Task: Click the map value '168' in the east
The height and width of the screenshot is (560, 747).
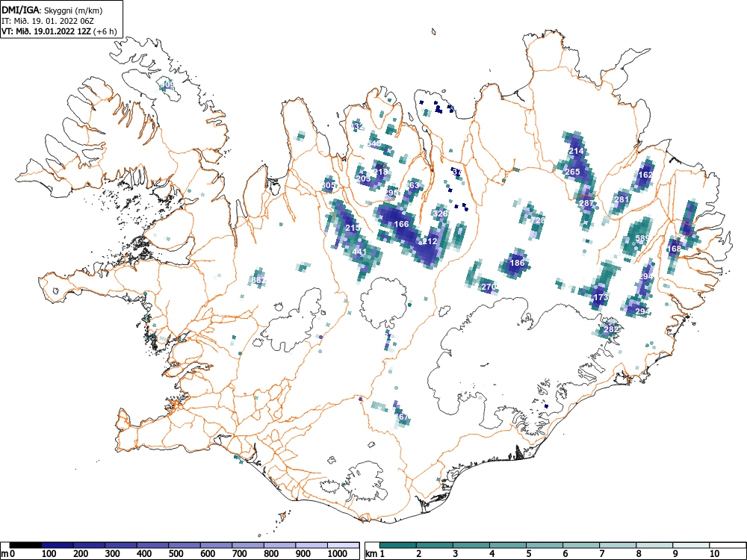Action: pyautogui.click(x=674, y=249)
